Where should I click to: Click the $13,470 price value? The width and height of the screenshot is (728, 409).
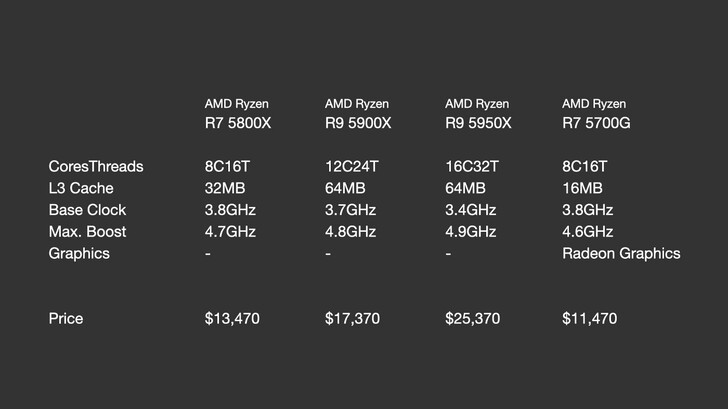[232, 319]
